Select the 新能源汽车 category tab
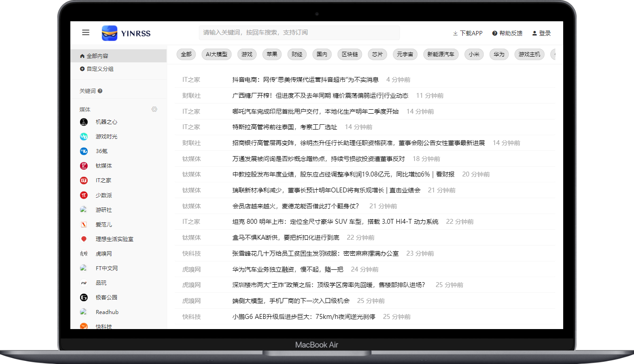Viewport: 634px width, 364px height. (441, 54)
